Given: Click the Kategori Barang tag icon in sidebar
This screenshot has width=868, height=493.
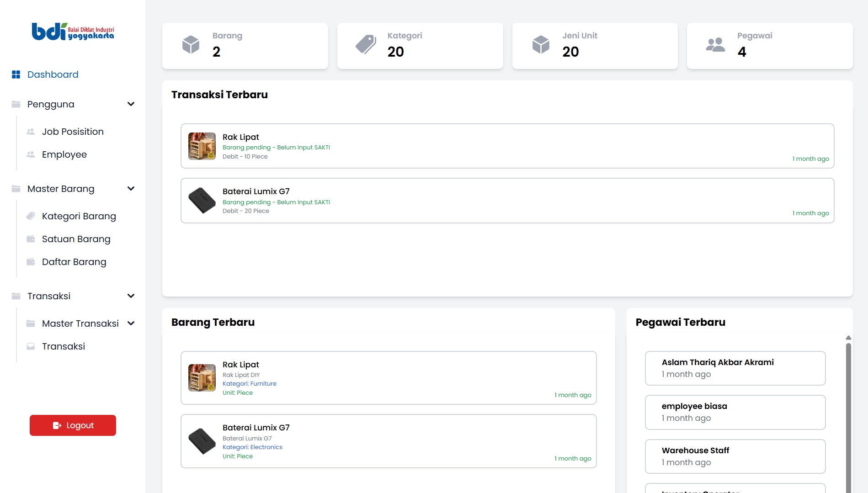Looking at the screenshot, I should (x=31, y=216).
